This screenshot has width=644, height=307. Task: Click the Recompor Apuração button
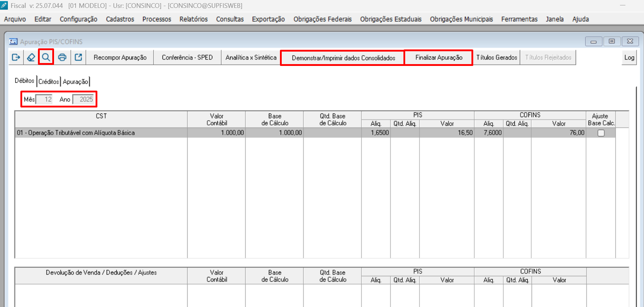pos(120,57)
